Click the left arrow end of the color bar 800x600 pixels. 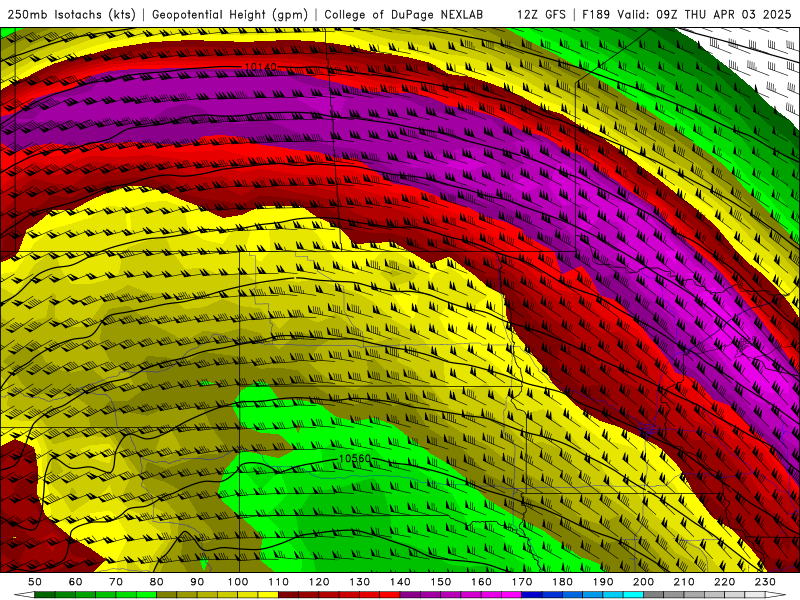[24, 595]
